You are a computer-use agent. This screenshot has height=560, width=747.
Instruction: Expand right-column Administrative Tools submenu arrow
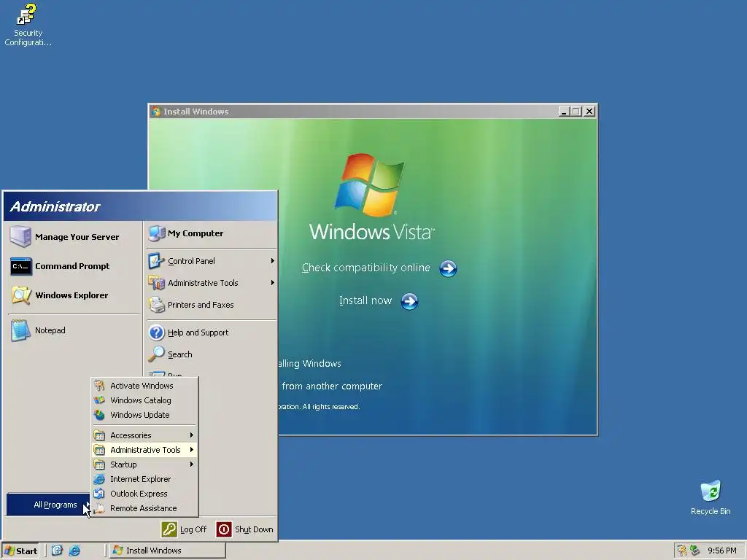(273, 283)
